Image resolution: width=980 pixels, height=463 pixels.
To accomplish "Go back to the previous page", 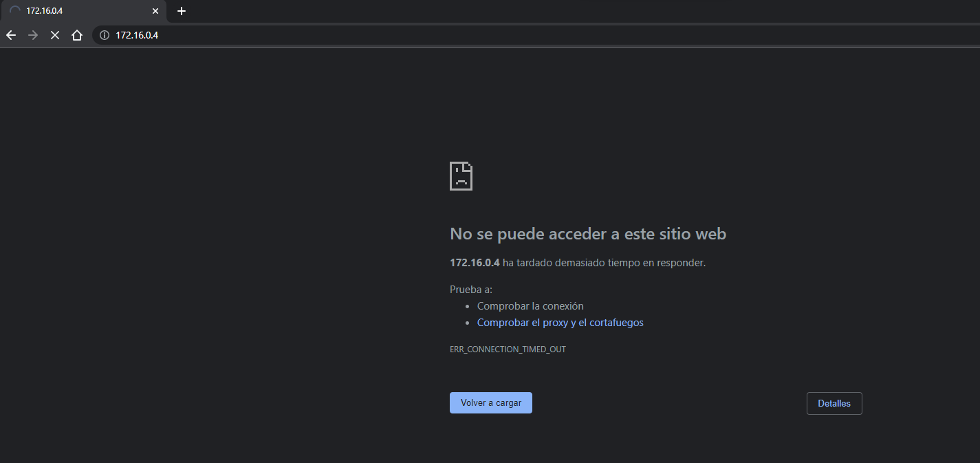I will tap(11, 35).
